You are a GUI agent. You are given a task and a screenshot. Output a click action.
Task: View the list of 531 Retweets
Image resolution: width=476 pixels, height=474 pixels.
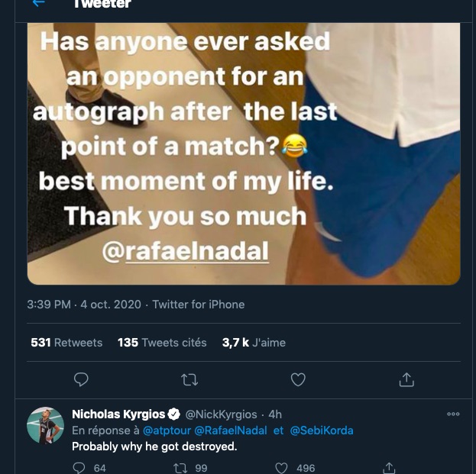(x=66, y=343)
